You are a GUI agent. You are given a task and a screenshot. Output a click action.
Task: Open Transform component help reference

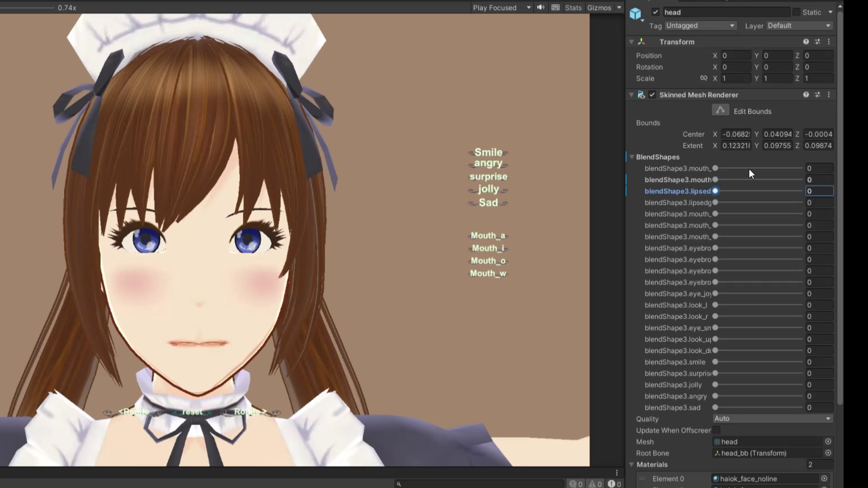806,42
